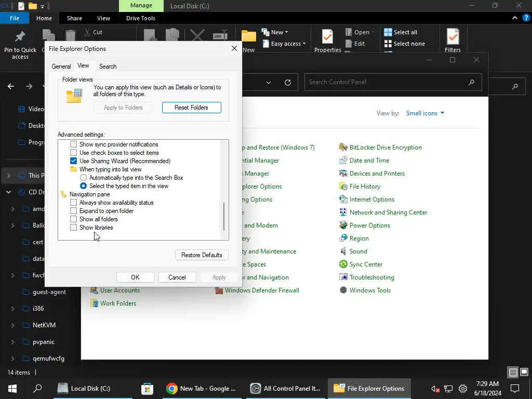The image size is (532, 399).
Task: Open the Sound item in Control Panel
Action: [x=353, y=251]
